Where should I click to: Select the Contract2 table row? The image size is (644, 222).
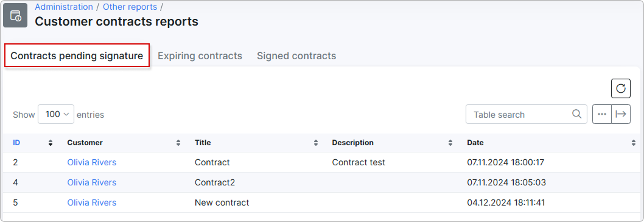[322, 182]
